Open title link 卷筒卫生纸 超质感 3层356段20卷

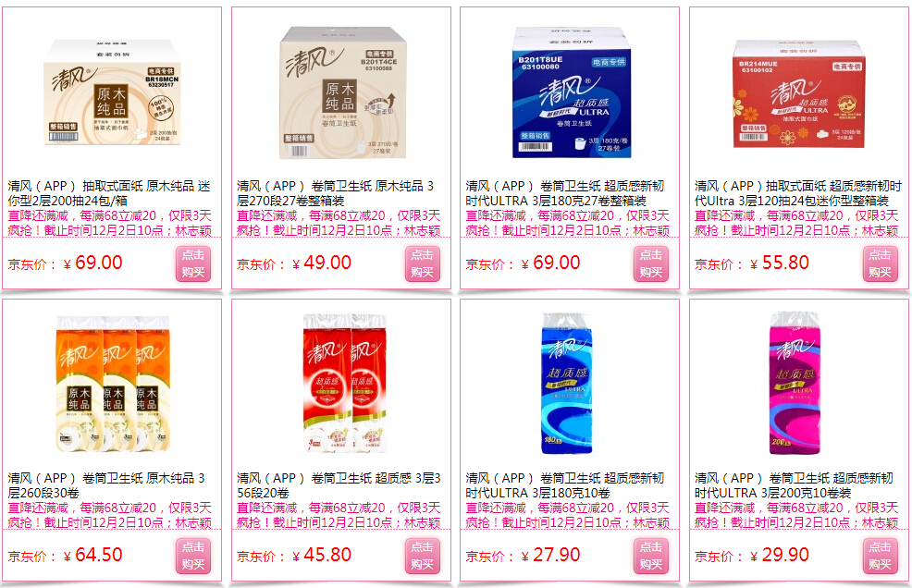tap(339, 485)
